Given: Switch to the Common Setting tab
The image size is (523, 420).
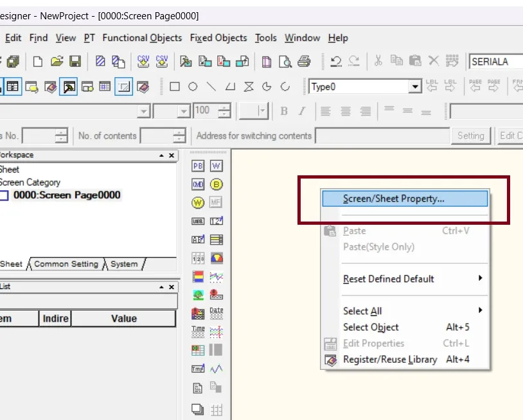Looking at the screenshot, I should [x=66, y=263].
